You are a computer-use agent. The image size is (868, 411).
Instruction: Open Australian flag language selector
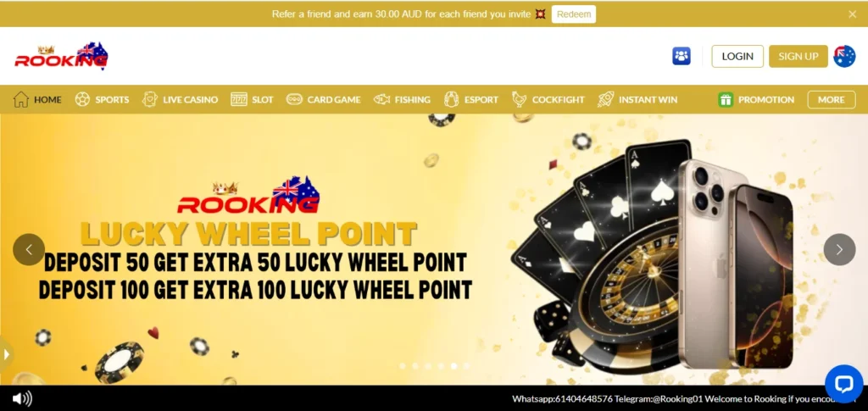tap(844, 57)
